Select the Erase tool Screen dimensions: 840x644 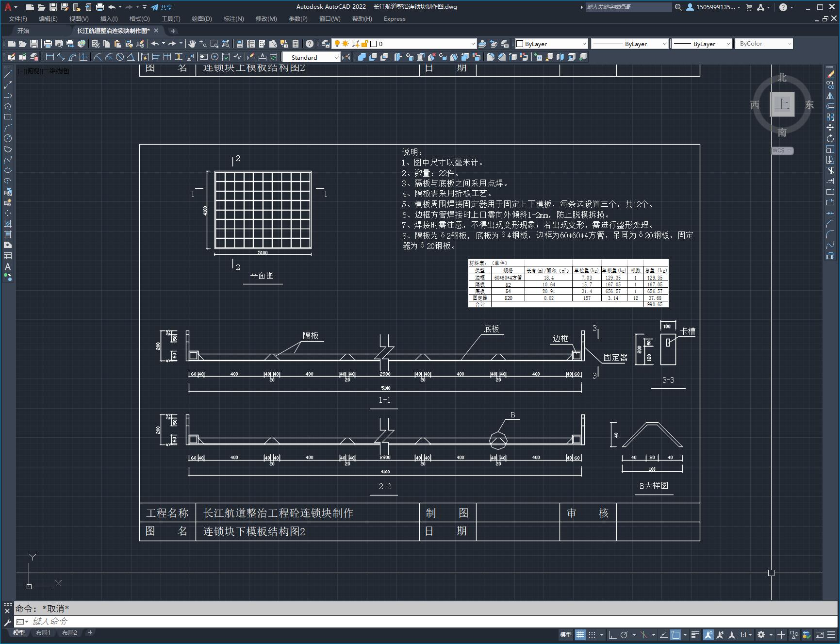tap(830, 74)
